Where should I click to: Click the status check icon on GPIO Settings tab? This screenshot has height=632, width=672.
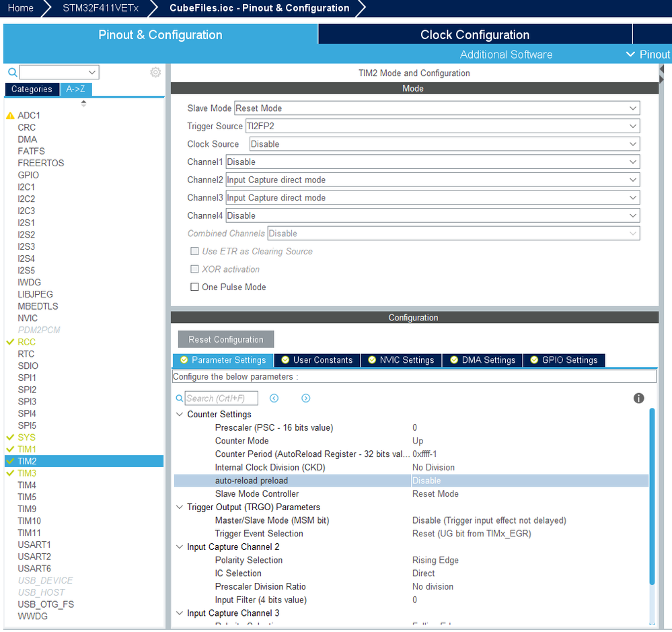(x=534, y=359)
